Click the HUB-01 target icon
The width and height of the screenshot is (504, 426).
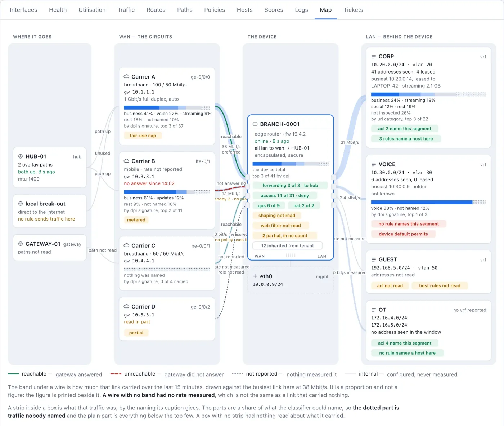(x=21, y=156)
